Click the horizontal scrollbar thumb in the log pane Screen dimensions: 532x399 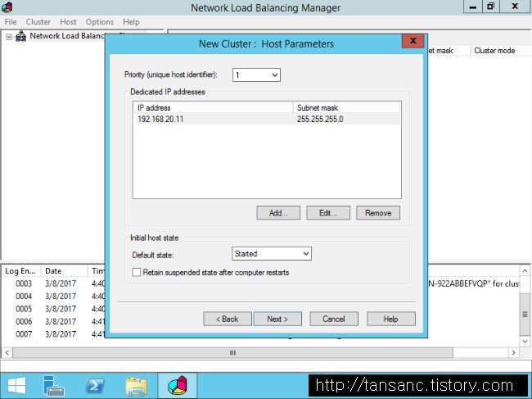[232, 352]
